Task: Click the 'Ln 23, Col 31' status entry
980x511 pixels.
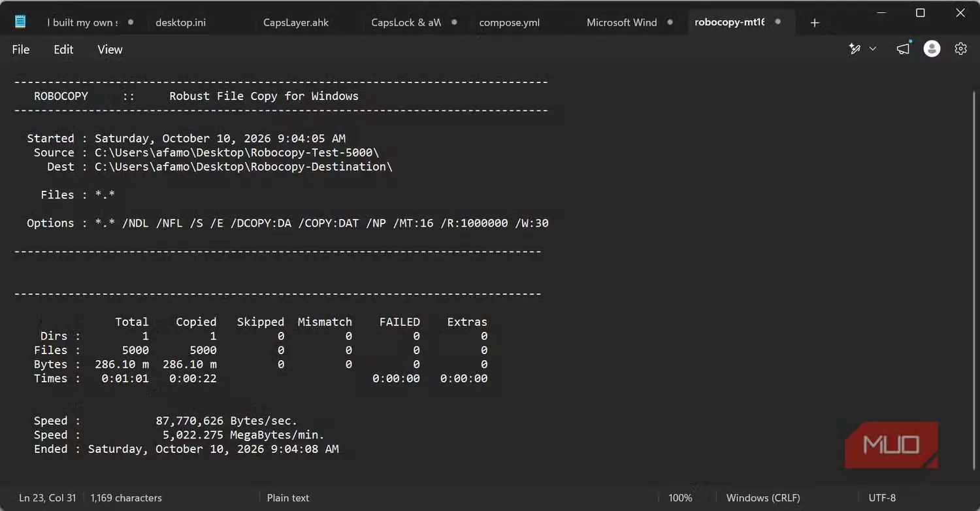Action: pyautogui.click(x=48, y=498)
